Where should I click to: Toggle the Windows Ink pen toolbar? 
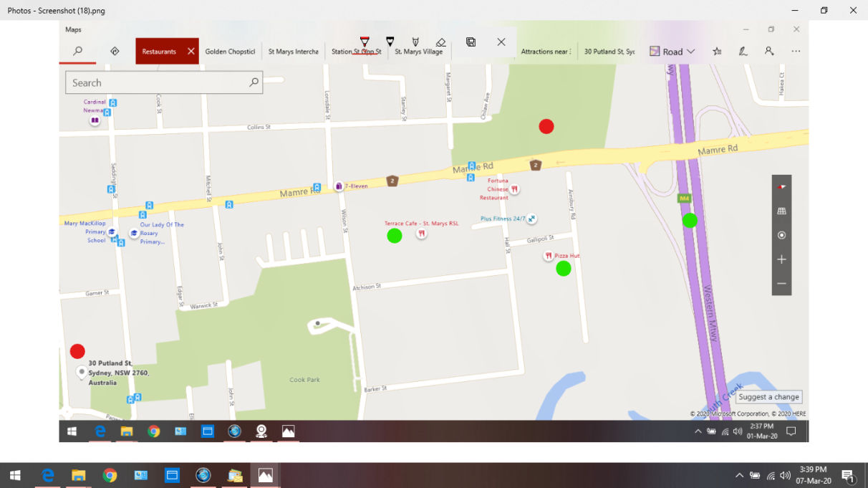(x=743, y=52)
